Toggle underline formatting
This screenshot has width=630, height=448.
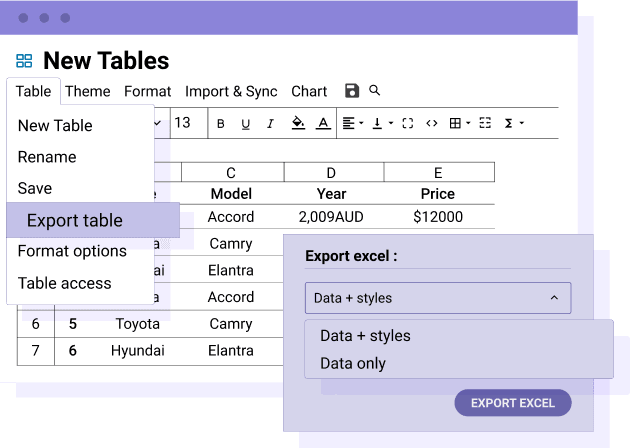(x=246, y=124)
